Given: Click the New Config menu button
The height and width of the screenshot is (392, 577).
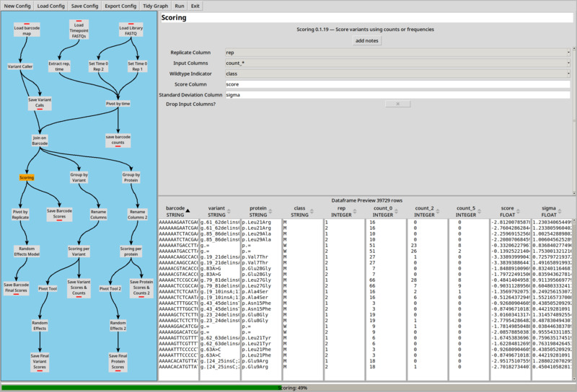Looking at the screenshot, I should pyautogui.click(x=17, y=6).
